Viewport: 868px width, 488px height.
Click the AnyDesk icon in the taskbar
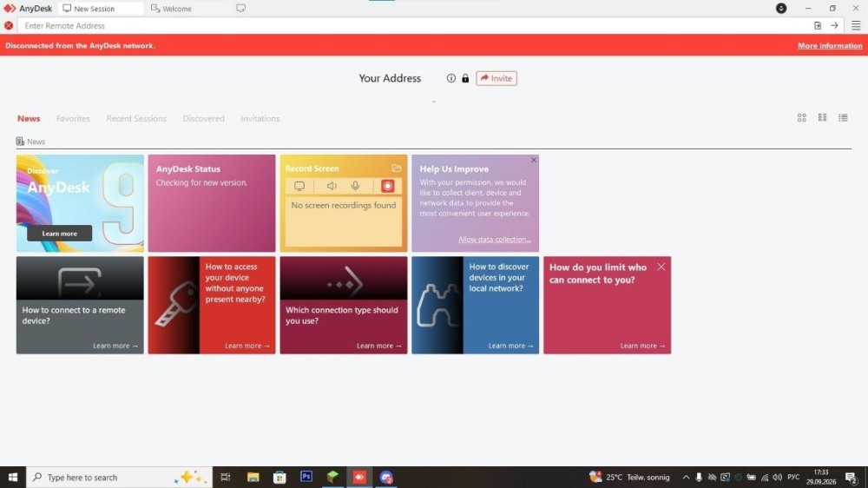click(360, 477)
